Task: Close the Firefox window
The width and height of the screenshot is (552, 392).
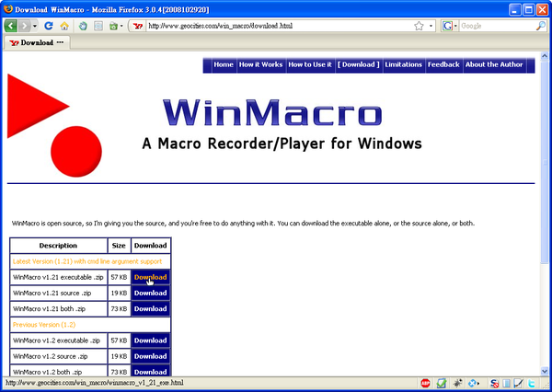Action: coord(542,9)
